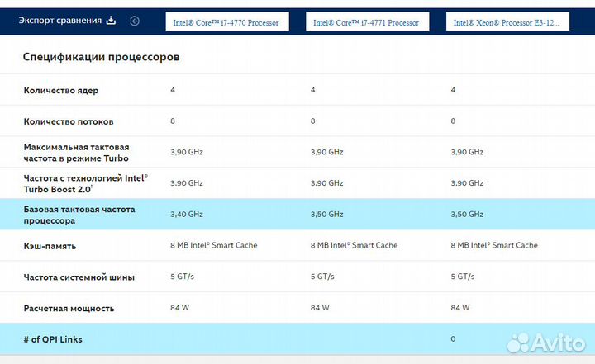Highlight the Количество ядер row

[61, 90]
